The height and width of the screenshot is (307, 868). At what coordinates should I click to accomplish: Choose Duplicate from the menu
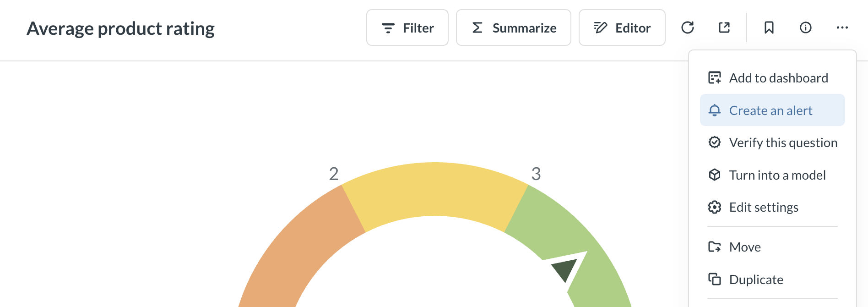pyautogui.click(x=756, y=280)
